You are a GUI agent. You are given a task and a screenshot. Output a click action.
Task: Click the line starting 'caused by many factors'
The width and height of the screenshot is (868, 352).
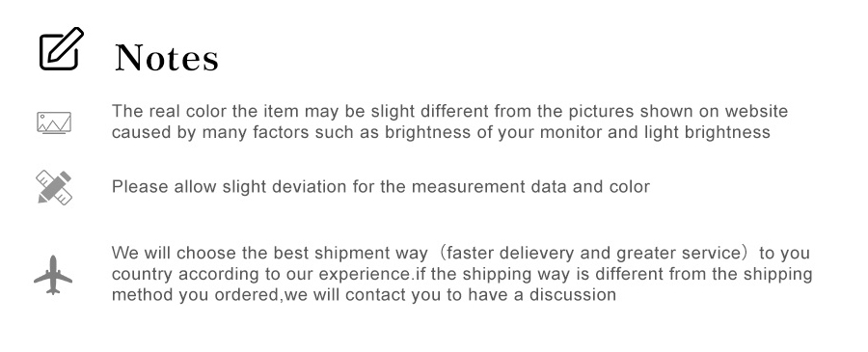click(441, 132)
